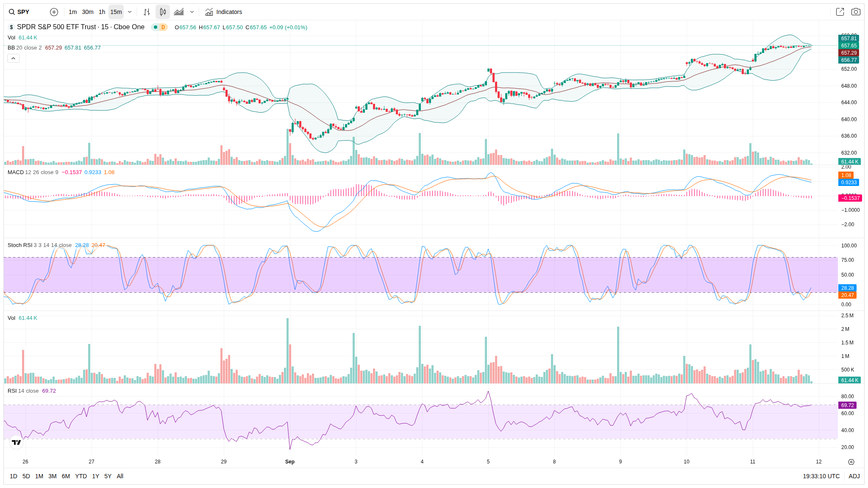Click the SPDR S&P 500 ETF Trust symbol logo

[11, 27]
